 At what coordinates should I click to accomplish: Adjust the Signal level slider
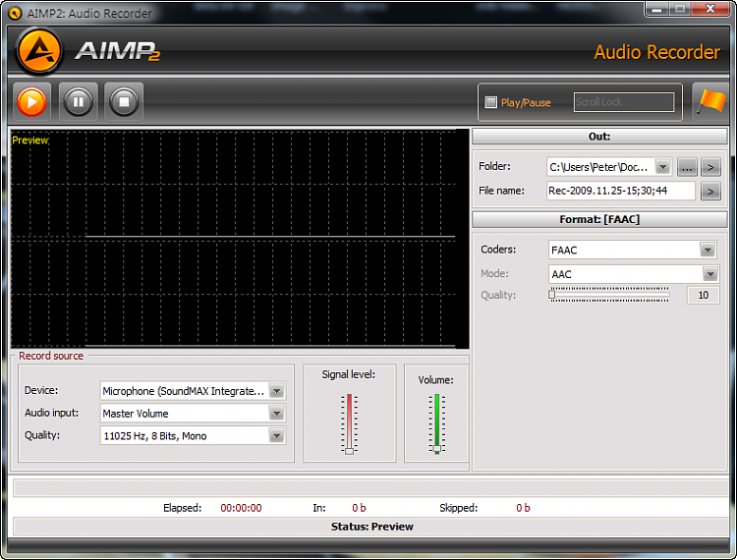[x=349, y=424]
